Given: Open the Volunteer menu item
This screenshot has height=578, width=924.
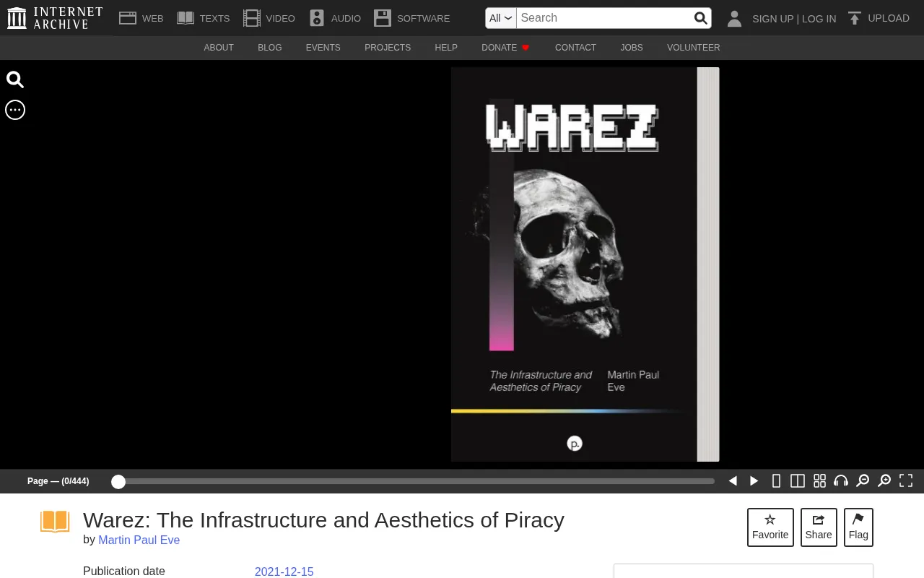Looking at the screenshot, I should (x=693, y=48).
